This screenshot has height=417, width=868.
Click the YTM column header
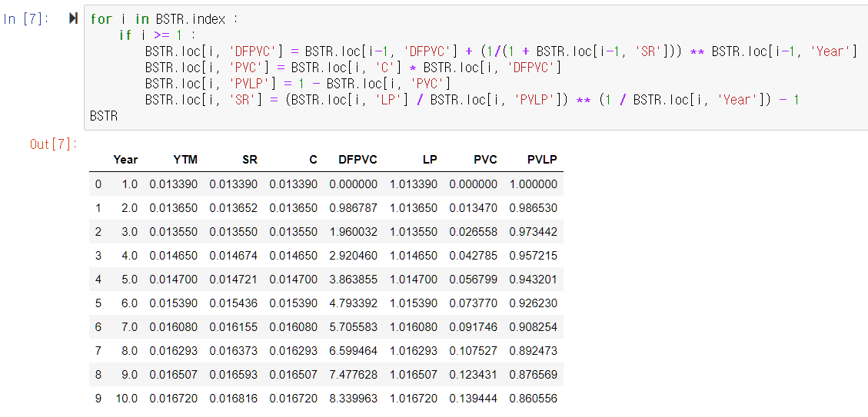pyautogui.click(x=185, y=160)
